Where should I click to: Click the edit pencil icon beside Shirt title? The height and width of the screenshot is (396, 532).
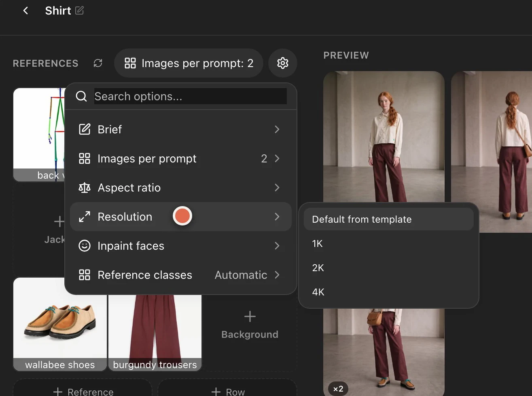pyautogui.click(x=80, y=11)
